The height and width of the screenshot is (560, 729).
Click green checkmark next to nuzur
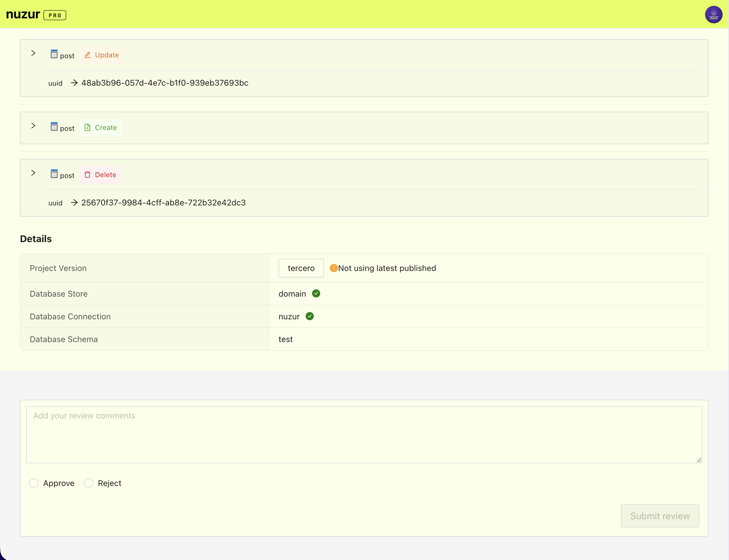310,316
